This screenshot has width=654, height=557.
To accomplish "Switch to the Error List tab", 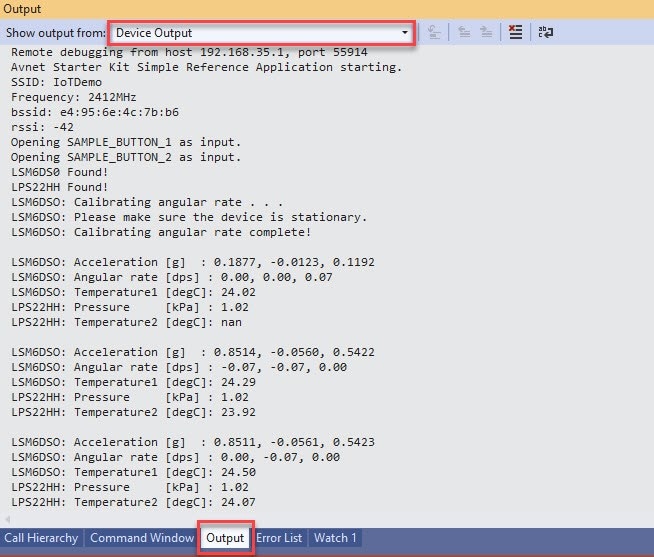I will click(279, 538).
